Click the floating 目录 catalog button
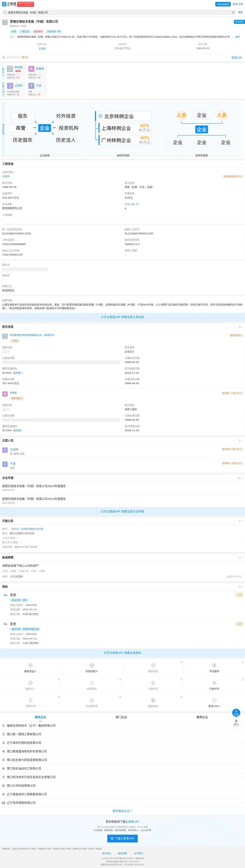This screenshot has height=868, width=245. (236, 713)
